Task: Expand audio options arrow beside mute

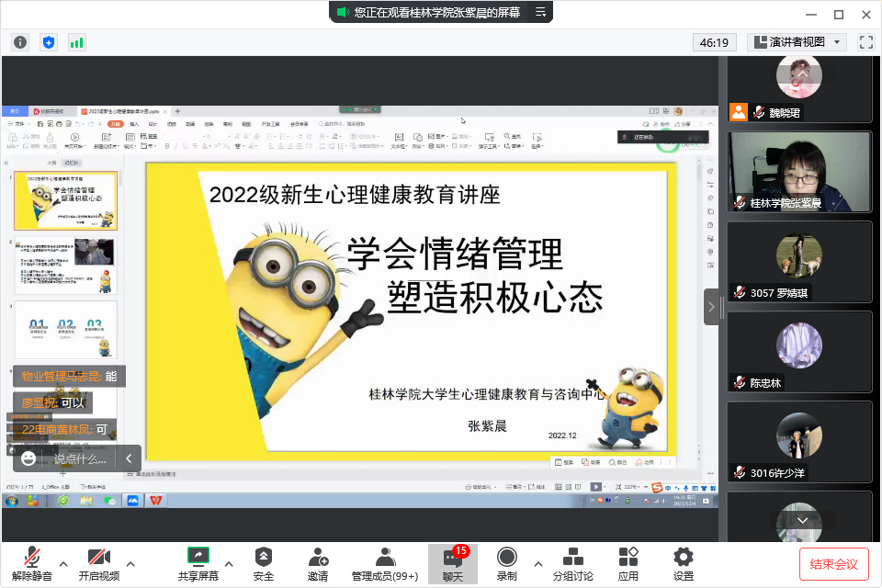Action: [63, 563]
